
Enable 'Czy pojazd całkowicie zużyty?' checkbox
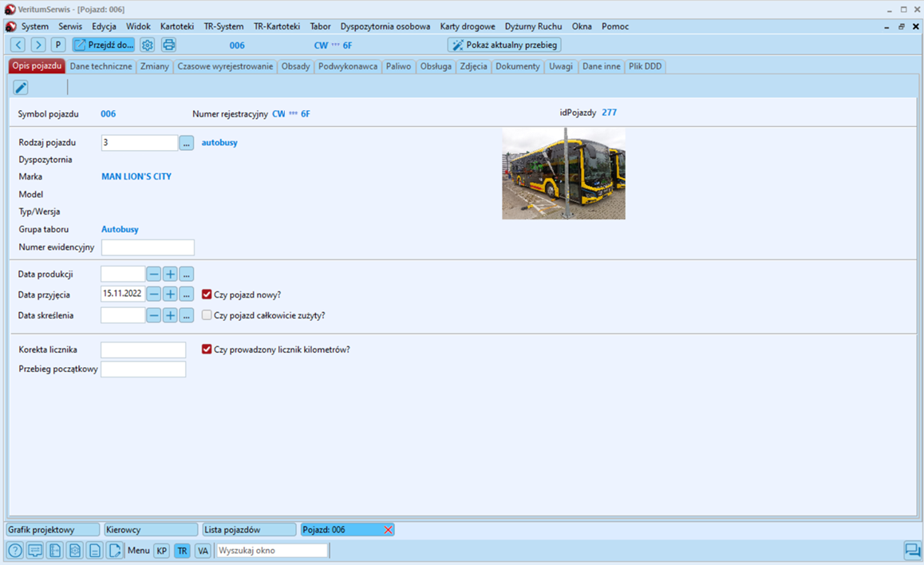pyautogui.click(x=207, y=315)
